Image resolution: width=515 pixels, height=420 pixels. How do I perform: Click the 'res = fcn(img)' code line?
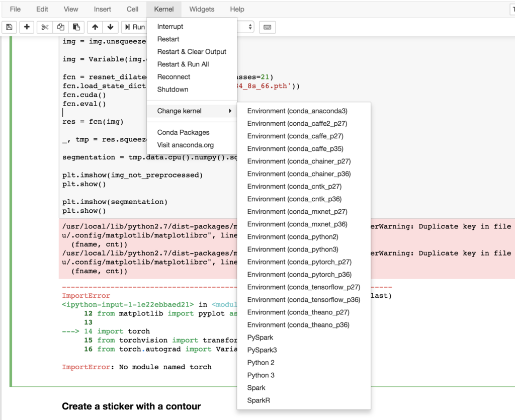tap(93, 122)
